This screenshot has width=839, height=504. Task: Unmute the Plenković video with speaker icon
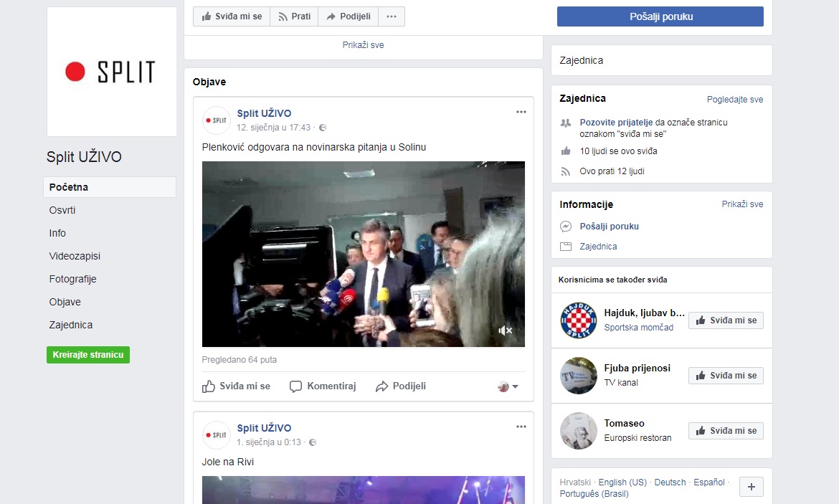pos(506,331)
